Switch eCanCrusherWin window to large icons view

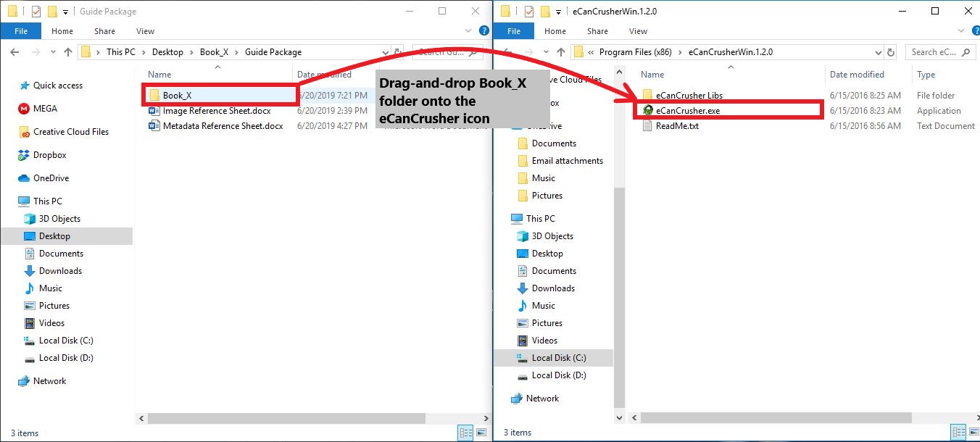click(973, 433)
